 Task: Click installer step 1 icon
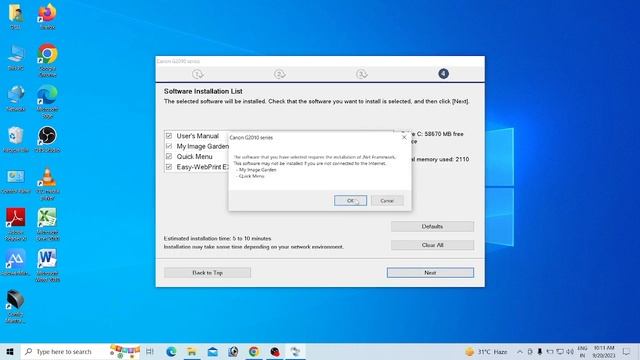click(x=198, y=74)
